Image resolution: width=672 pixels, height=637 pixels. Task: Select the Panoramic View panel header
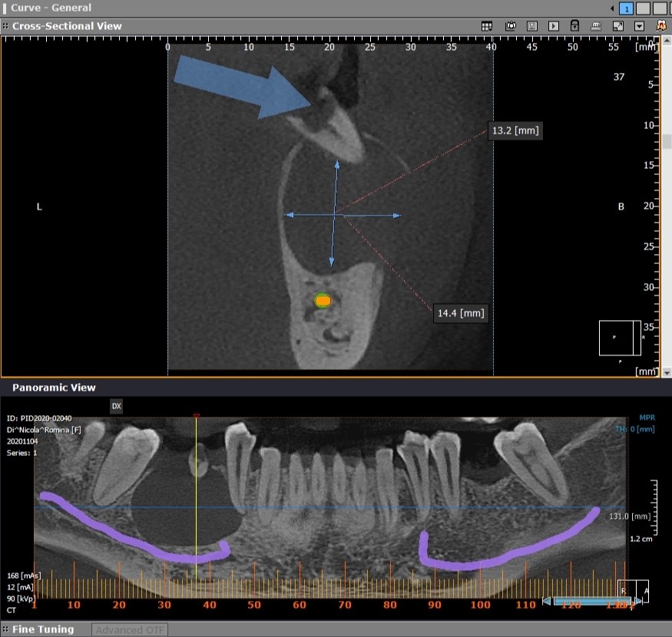[x=54, y=388]
